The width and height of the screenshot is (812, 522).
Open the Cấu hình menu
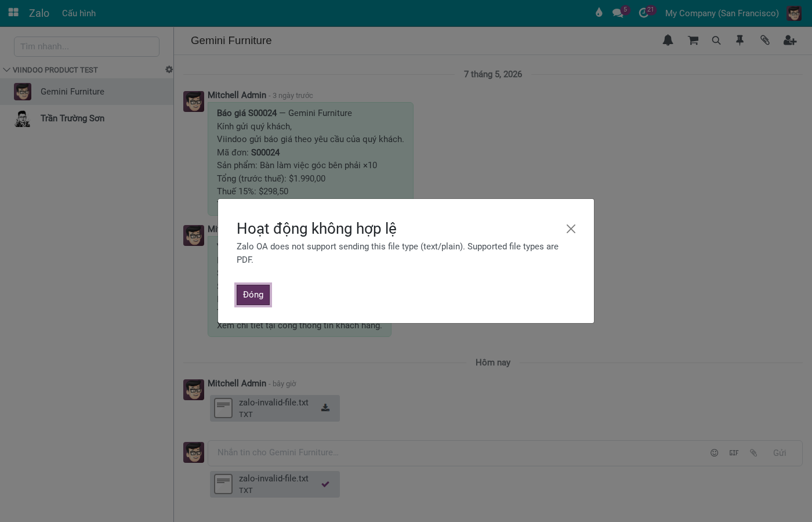[x=79, y=13]
